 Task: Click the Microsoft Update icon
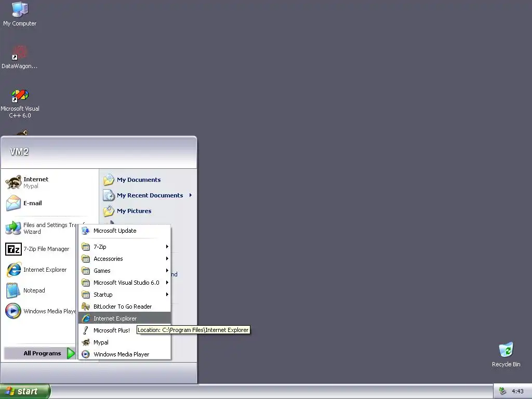(86, 231)
